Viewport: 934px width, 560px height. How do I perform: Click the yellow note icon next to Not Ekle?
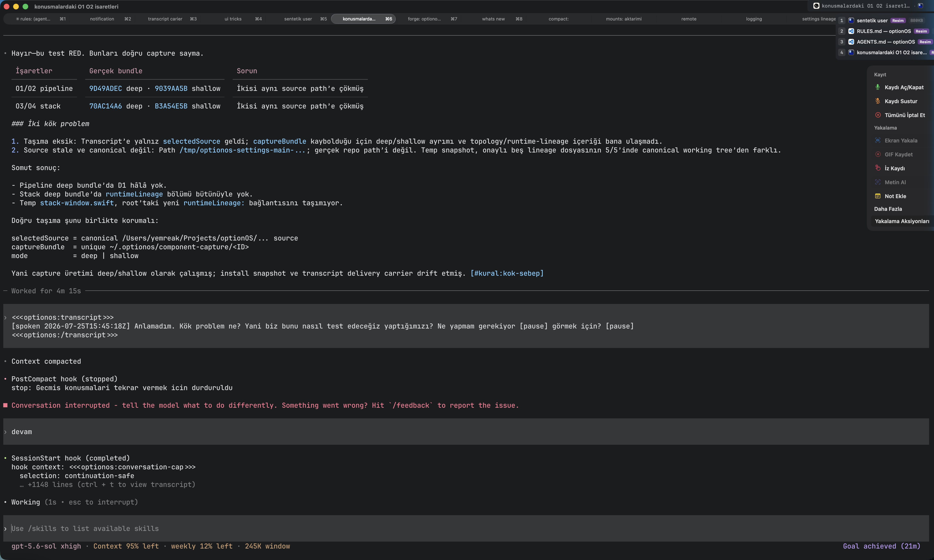coord(878,196)
